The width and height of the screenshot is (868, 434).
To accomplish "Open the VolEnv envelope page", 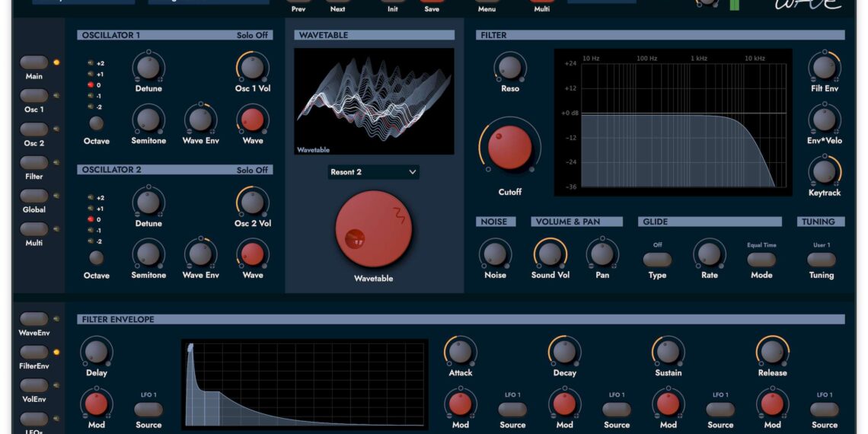I will [x=34, y=385].
